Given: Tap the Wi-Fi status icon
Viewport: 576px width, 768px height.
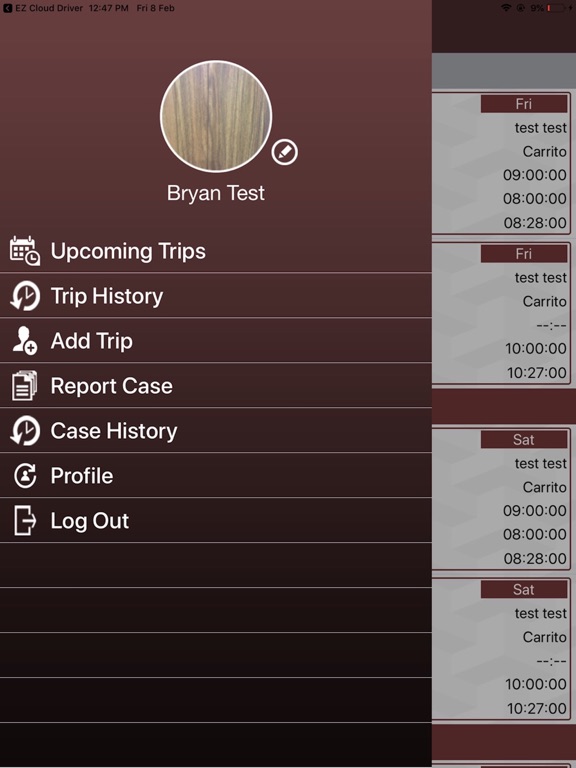Looking at the screenshot, I should [x=506, y=8].
